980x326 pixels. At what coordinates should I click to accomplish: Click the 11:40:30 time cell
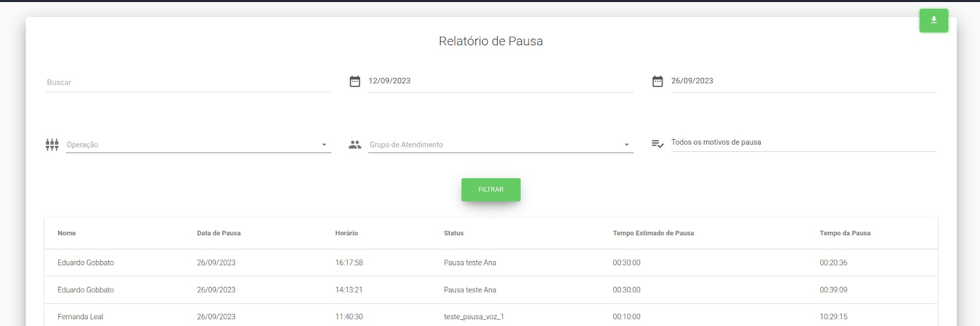click(x=349, y=317)
